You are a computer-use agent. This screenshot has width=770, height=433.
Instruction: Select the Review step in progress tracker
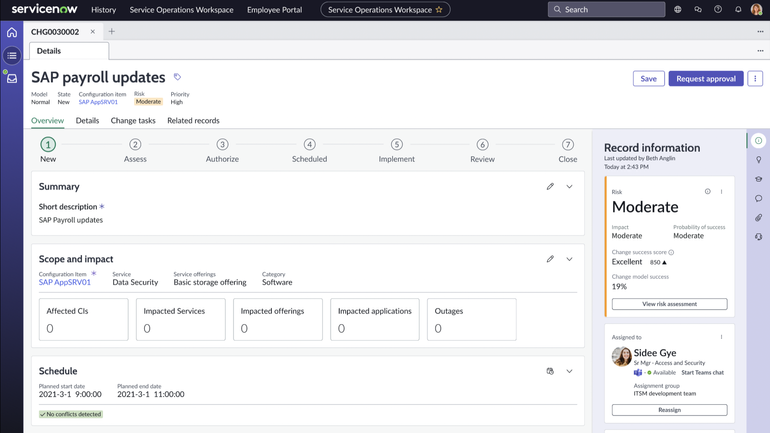coord(482,150)
